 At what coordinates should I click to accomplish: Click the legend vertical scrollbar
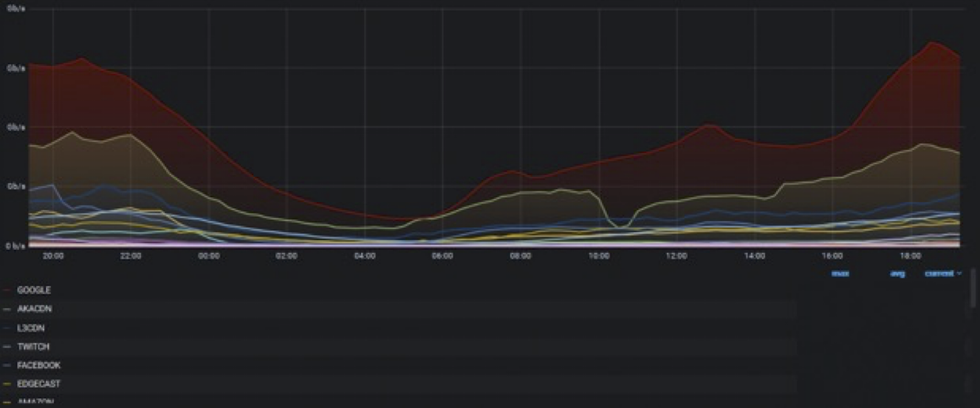coord(973,288)
